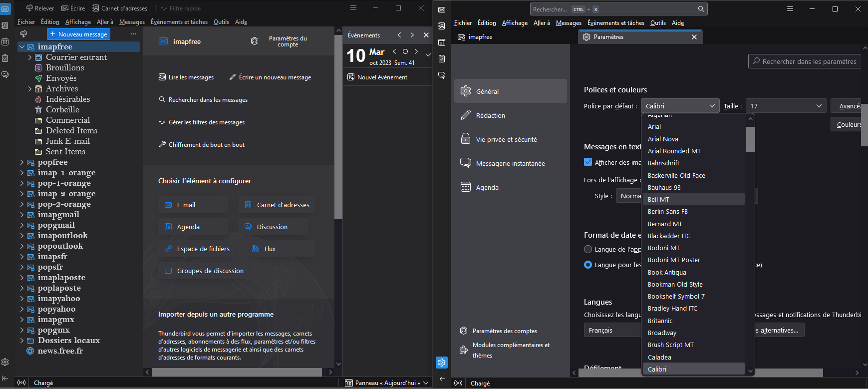The width and height of the screenshot is (868, 389).
Task: Open the Français language dropdown
Action: [612, 330]
